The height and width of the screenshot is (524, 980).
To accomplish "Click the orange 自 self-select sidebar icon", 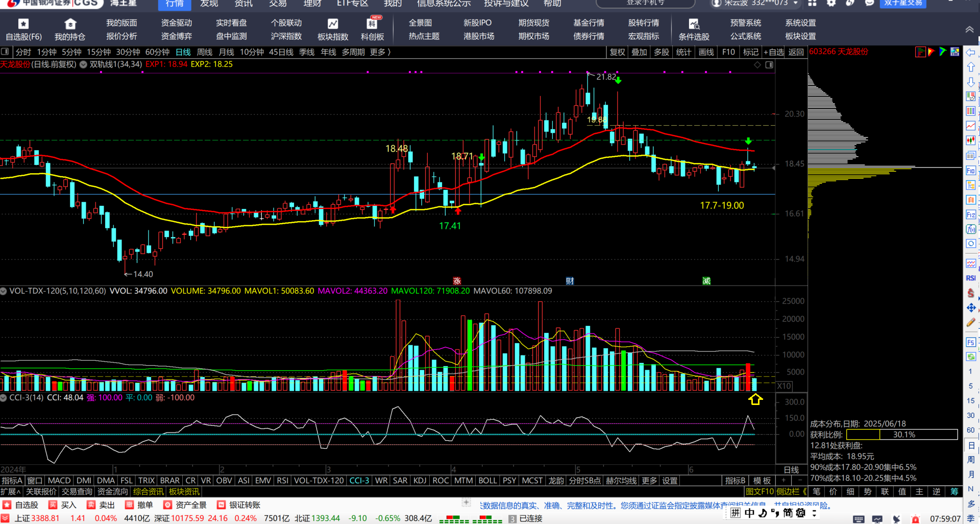I will (971, 200).
